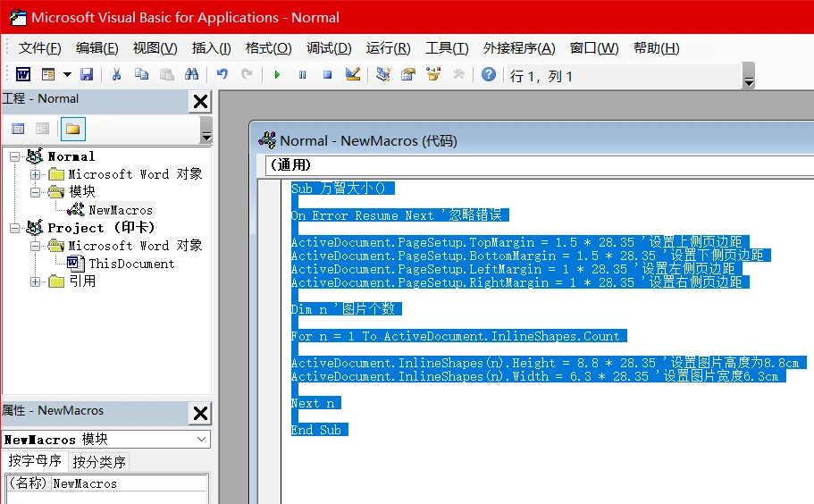
Task: Open the Insert object dropdown arrow
Action: click(x=68, y=75)
